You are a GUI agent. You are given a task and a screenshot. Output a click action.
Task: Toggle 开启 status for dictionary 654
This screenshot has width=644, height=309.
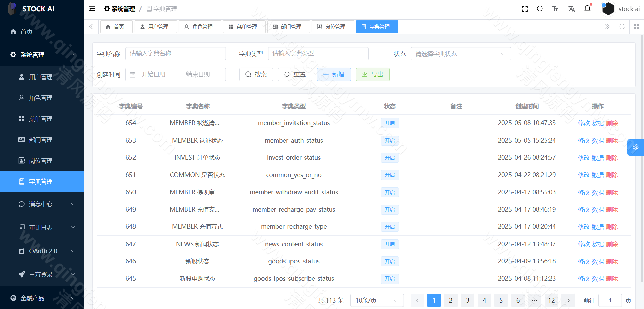click(x=389, y=123)
